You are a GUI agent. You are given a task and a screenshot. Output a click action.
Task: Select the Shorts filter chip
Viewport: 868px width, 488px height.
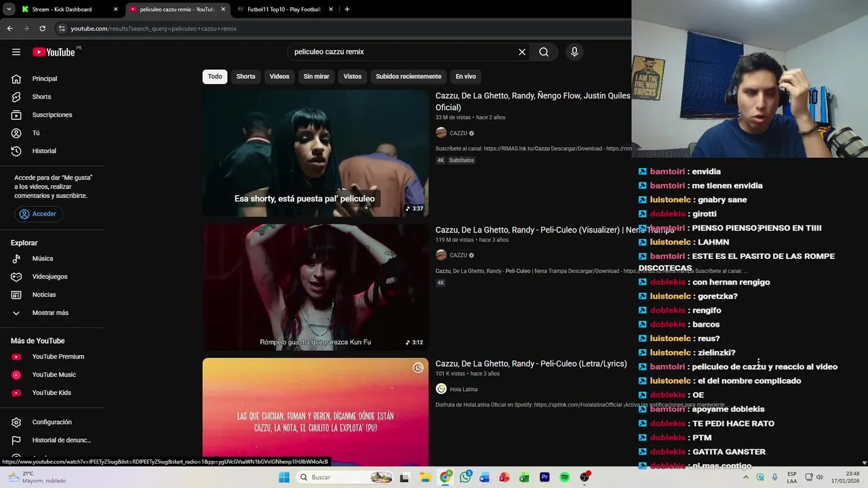(x=245, y=77)
